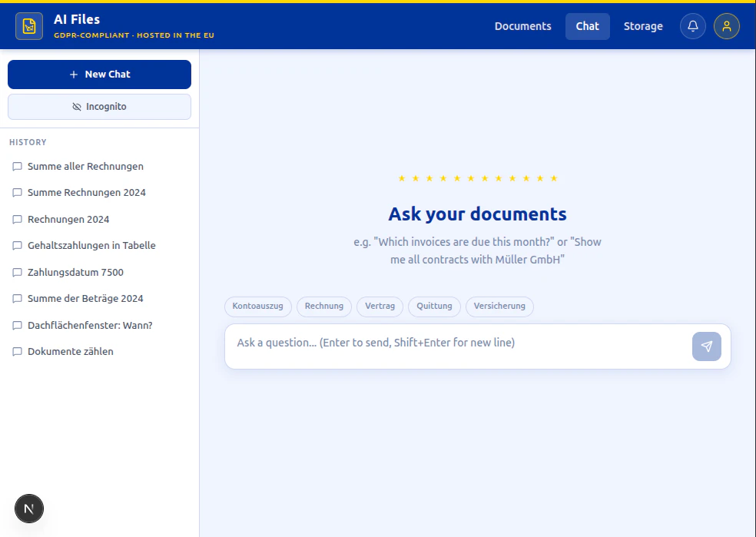
Task: Click chat icon beside Rechnungen 2024
Action: coord(17,219)
